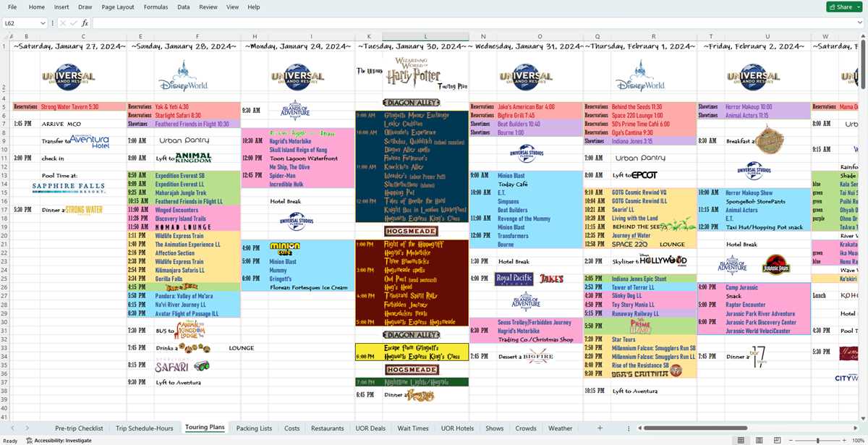The width and height of the screenshot is (868, 445).
Task: Open the View ribbon tab
Action: click(233, 7)
